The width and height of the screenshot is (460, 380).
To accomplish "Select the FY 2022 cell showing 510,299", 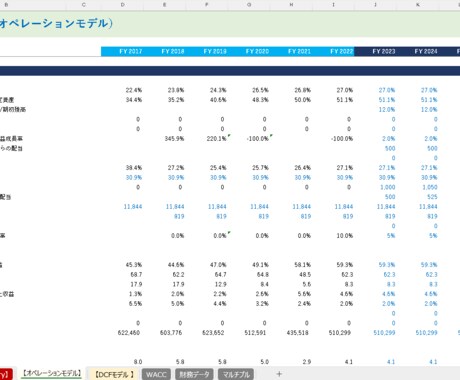I will 339,333.
